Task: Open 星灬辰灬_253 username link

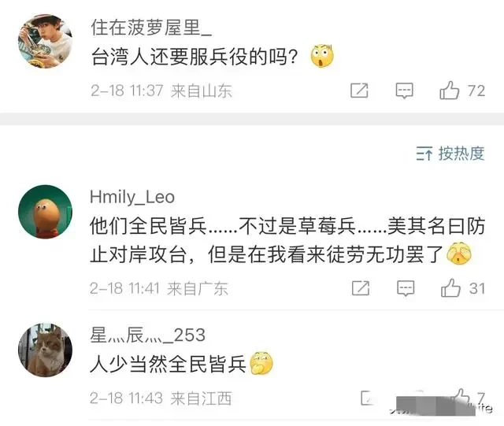Action: (147, 335)
